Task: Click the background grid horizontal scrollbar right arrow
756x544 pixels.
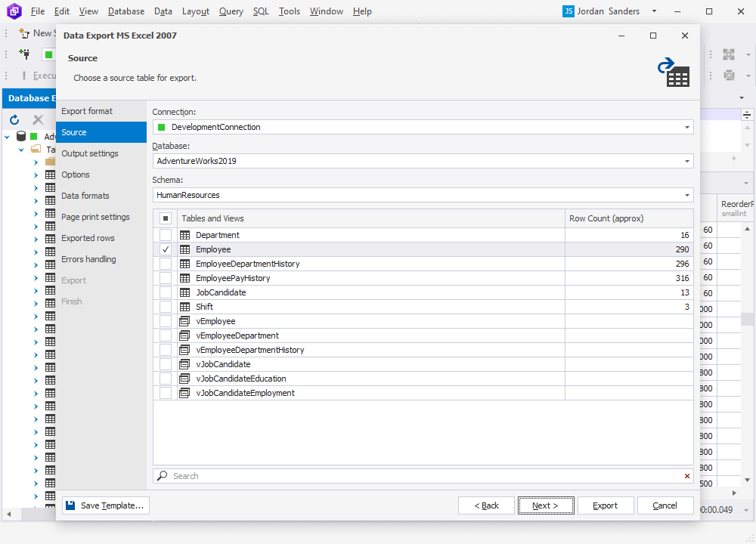Action: click(734, 493)
